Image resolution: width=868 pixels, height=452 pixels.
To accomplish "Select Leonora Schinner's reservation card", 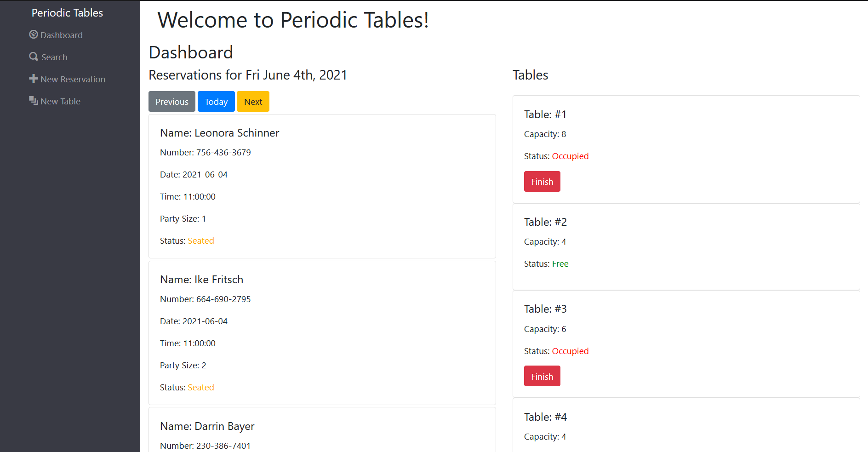I will [x=322, y=186].
